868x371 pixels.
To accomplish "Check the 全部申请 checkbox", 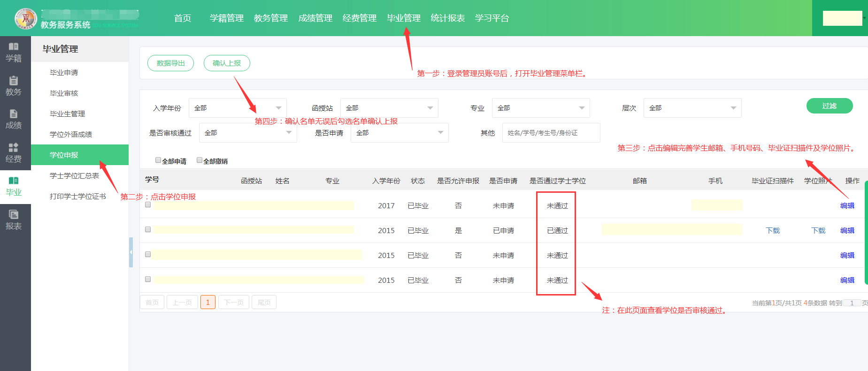I will (158, 160).
